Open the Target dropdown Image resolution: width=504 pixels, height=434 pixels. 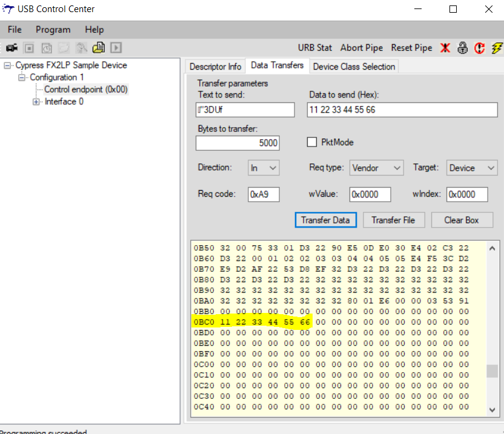coord(472,168)
